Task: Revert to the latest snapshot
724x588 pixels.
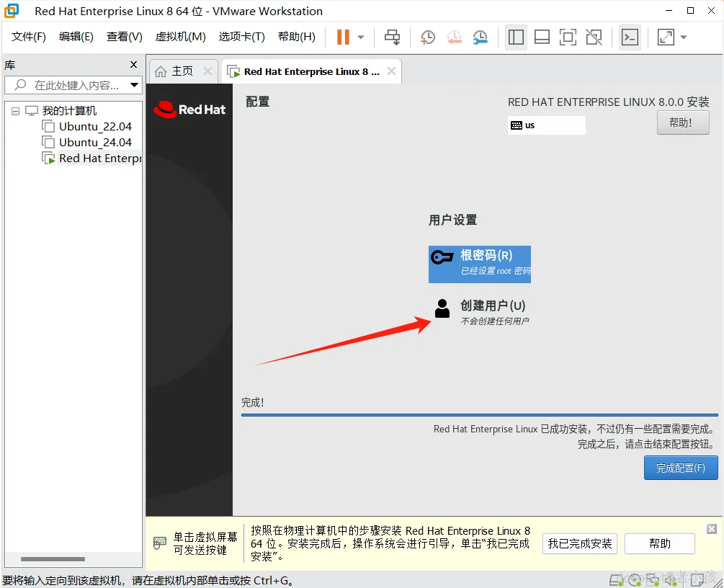Action: pos(454,37)
